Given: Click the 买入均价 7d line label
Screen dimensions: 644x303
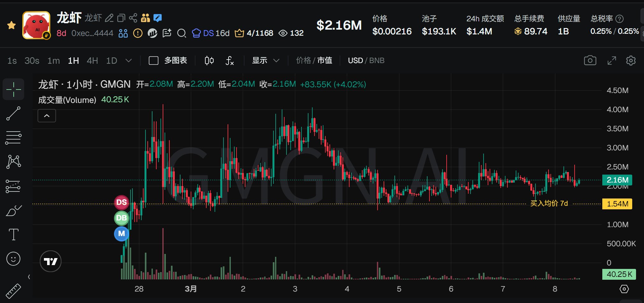Looking at the screenshot, I should point(549,203).
